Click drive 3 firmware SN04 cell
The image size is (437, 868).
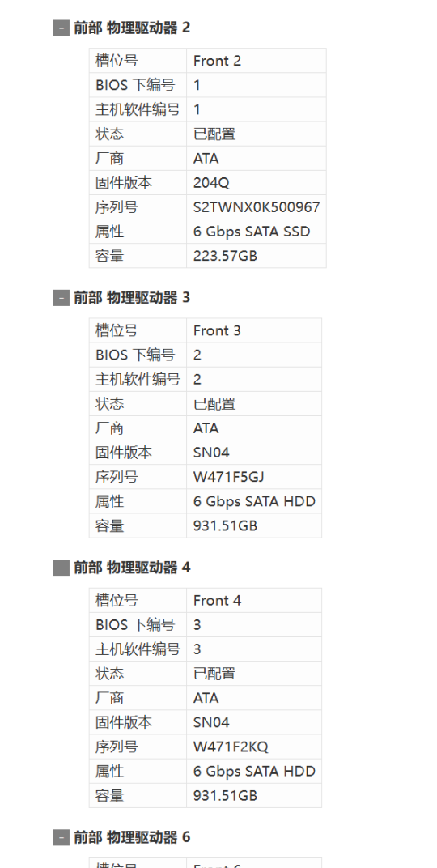click(254, 453)
